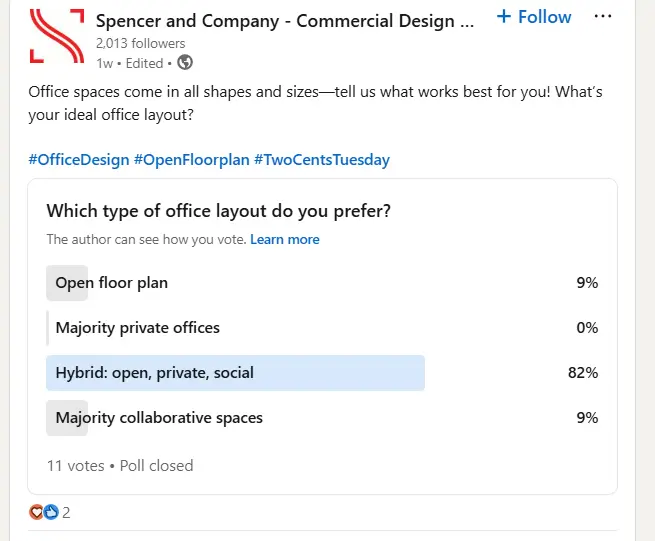The image size is (655, 541).
Task: Open the reactions count of 2
Action: (66, 512)
